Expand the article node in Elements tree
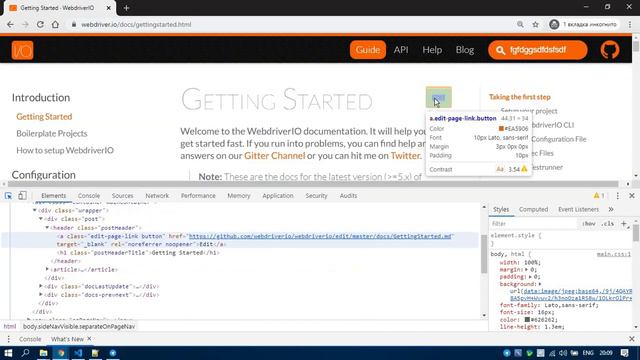The width and height of the screenshot is (640, 360). point(47,269)
